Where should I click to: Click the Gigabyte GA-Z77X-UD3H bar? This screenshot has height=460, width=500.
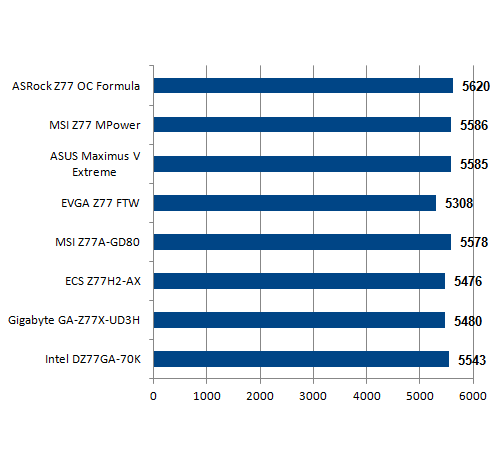pos(299,320)
